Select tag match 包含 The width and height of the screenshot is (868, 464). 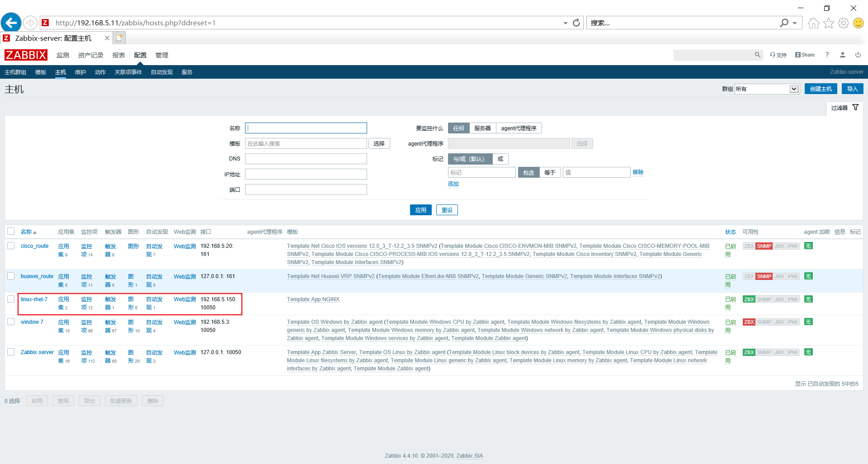pos(528,172)
